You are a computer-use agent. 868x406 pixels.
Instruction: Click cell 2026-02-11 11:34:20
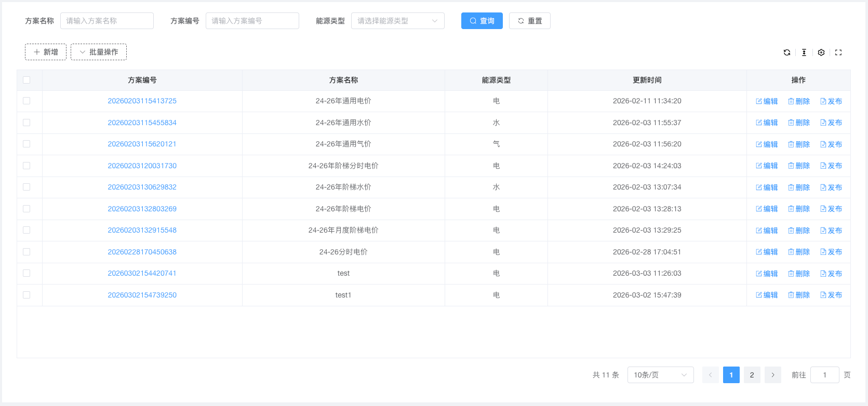pos(647,101)
